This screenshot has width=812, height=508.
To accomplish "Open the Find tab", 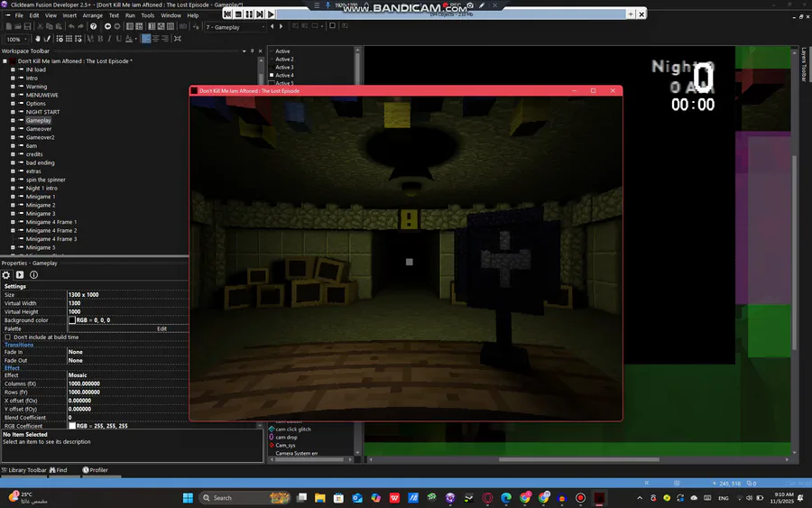I will coord(59,470).
